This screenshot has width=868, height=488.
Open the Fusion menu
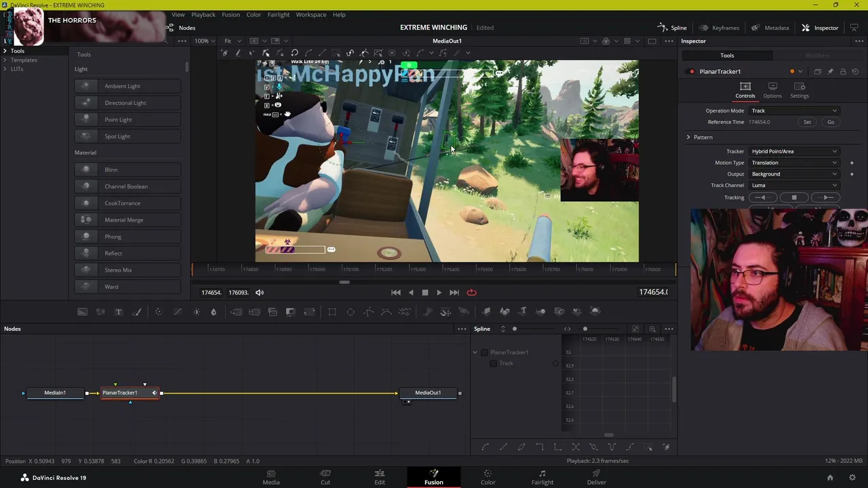231,15
